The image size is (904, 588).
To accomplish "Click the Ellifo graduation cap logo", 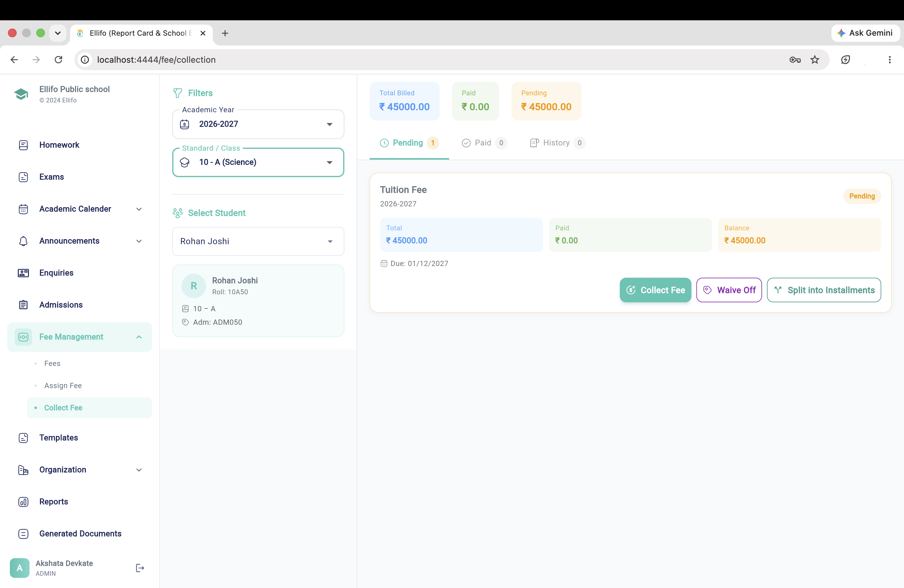I will 21,94.
